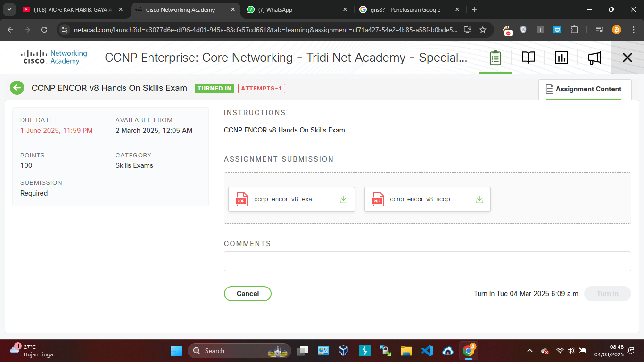Open the ccnp-encor-v8-scop file name
Viewport: 644px width, 362px height.
pos(422,199)
